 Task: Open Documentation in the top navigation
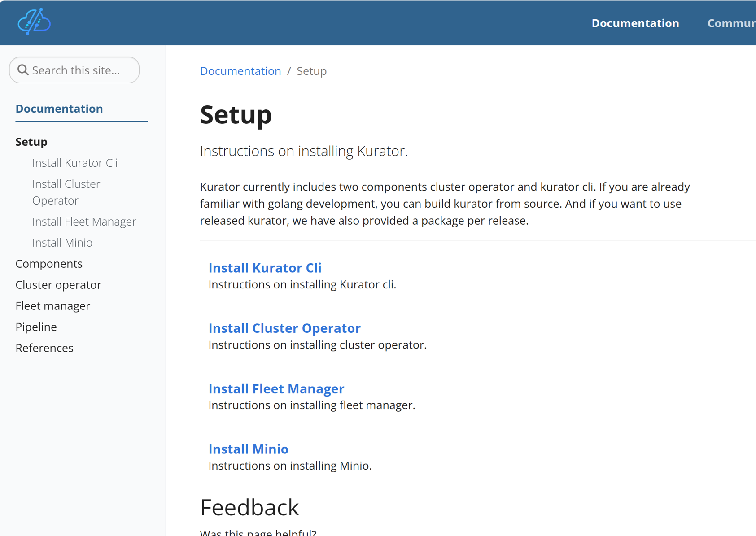[x=635, y=23]
